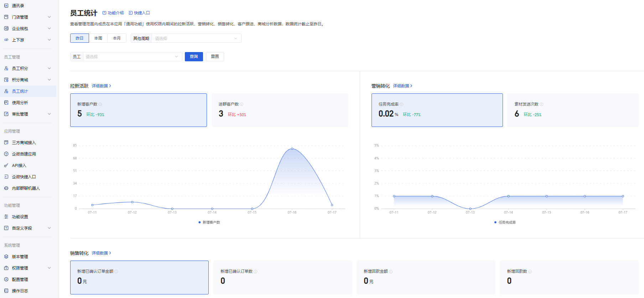Select the 昨日 period tab
This screenshot has height=298, width=644.
pyautogui.click(x=79, y=38)
